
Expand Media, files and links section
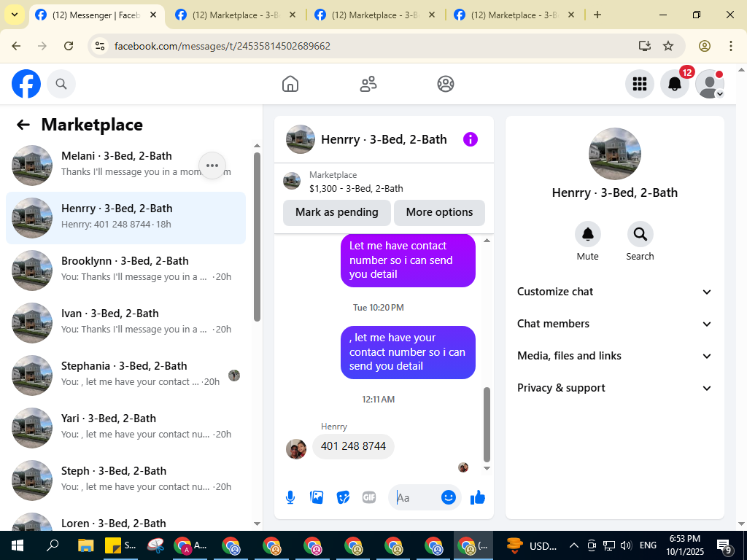click(614, 356)
